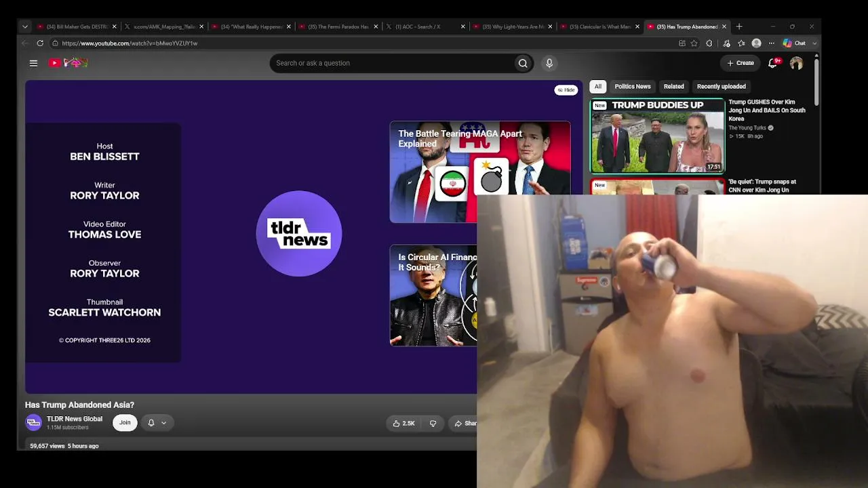Open subscription notification bell dropdown
The width and height of the screenshot is (868, 488).
coord(157,423)
